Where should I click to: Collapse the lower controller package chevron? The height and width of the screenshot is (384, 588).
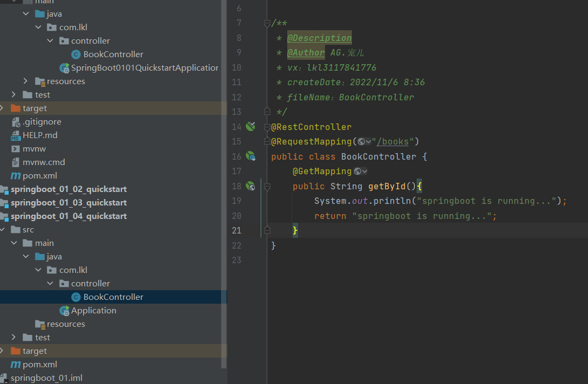[x=50, y=283]
